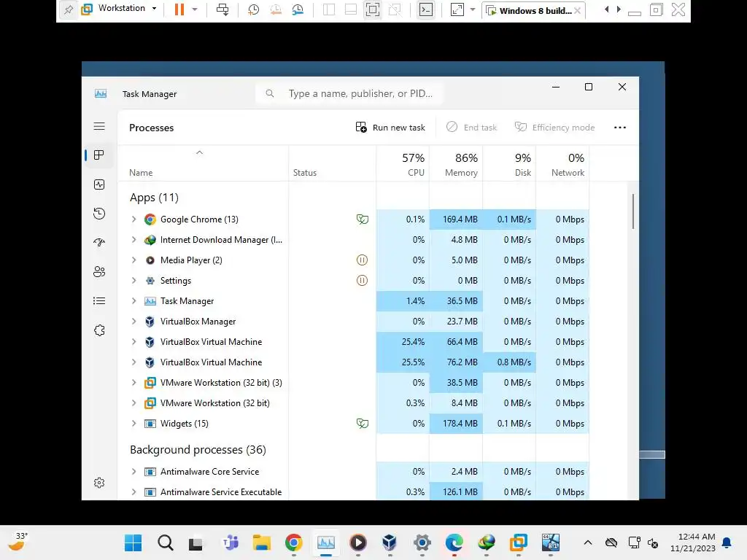Close the Windows 8 build tab
747x560 pixels.
[578, 10]
